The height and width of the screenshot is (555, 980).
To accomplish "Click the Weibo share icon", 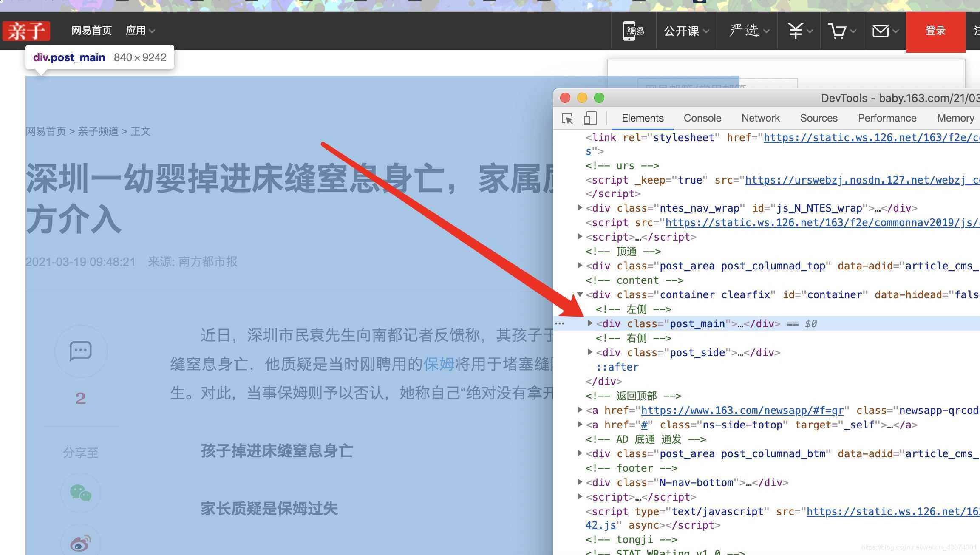I will 80,542.
